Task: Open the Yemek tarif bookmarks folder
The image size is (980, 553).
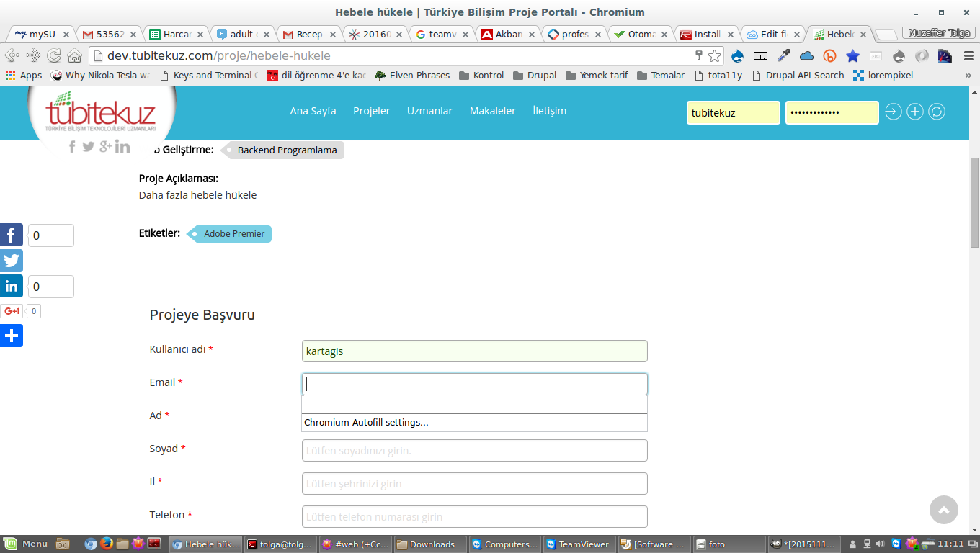Action: coord(597,75)
